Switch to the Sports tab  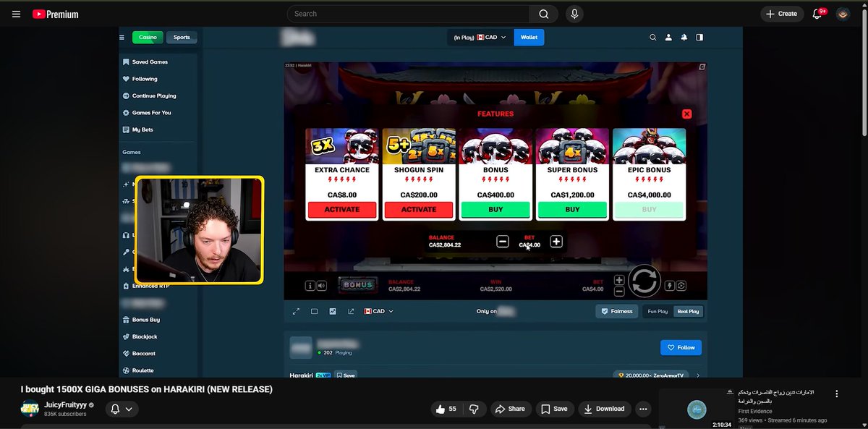182,37
